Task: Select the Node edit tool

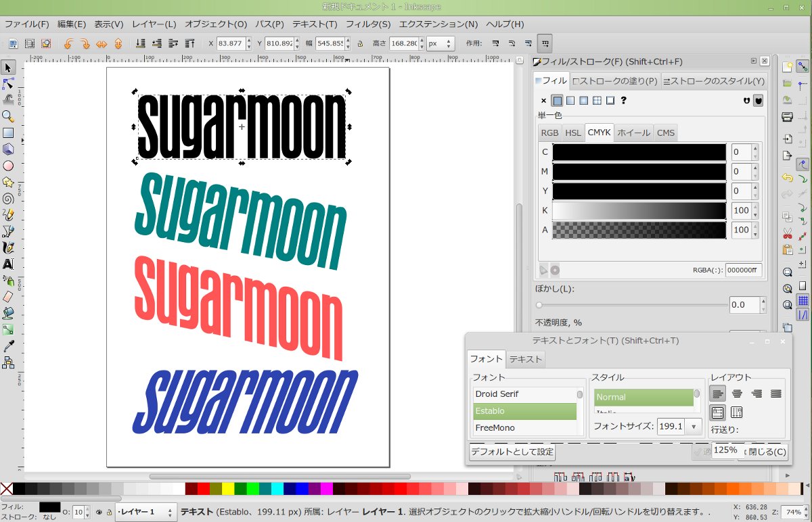Action: [x=8, y=84]
